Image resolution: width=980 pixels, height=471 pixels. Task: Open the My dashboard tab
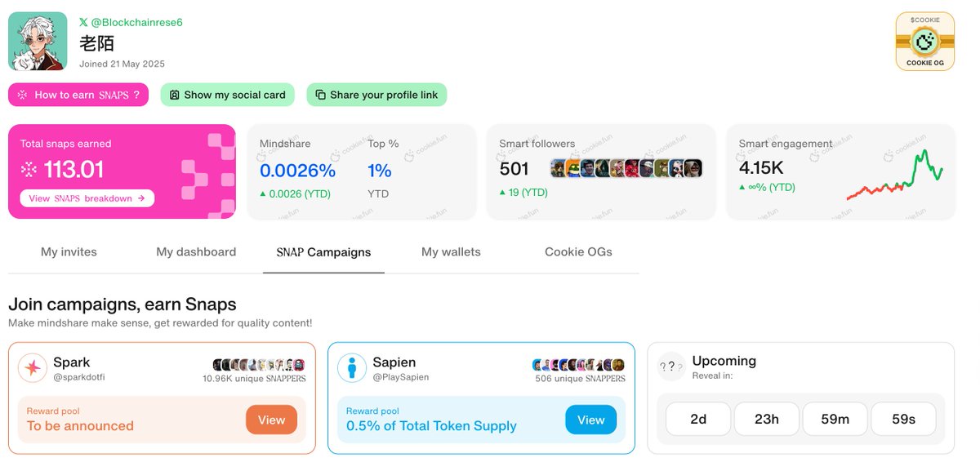pos(196,252)
